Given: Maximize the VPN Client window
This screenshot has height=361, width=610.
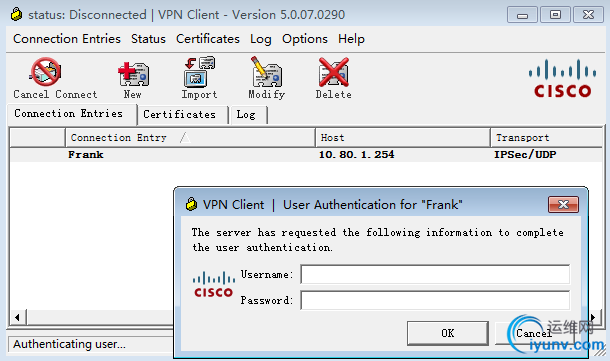Looking at the screenshot, I should pos(555,15).
